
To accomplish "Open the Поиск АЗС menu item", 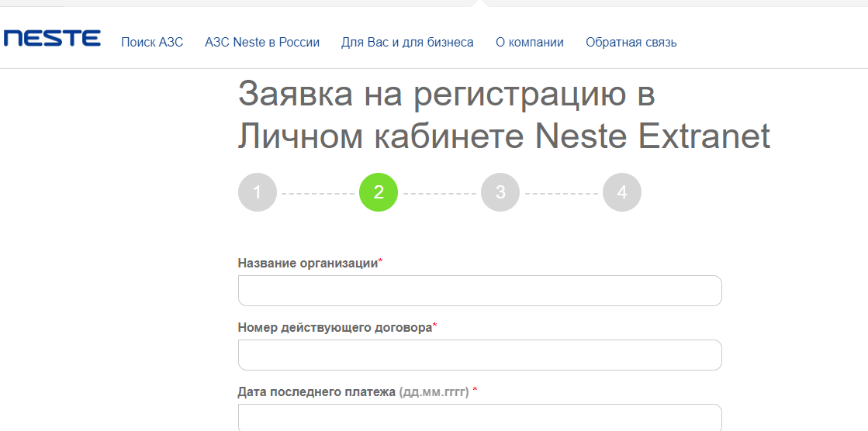I will click(x=152, y=43).
